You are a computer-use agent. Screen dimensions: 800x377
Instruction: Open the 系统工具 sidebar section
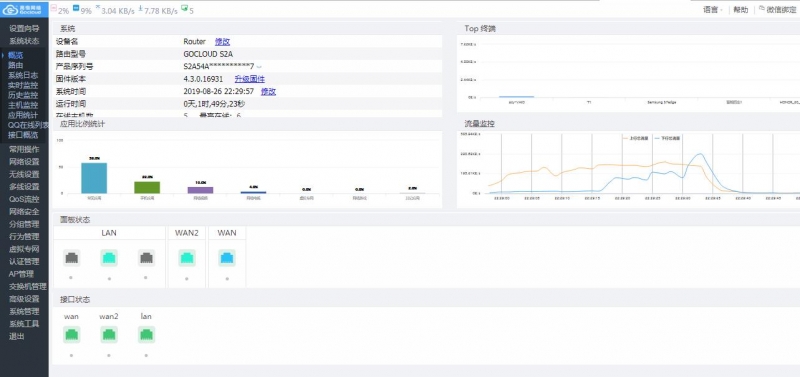[24, 323]
